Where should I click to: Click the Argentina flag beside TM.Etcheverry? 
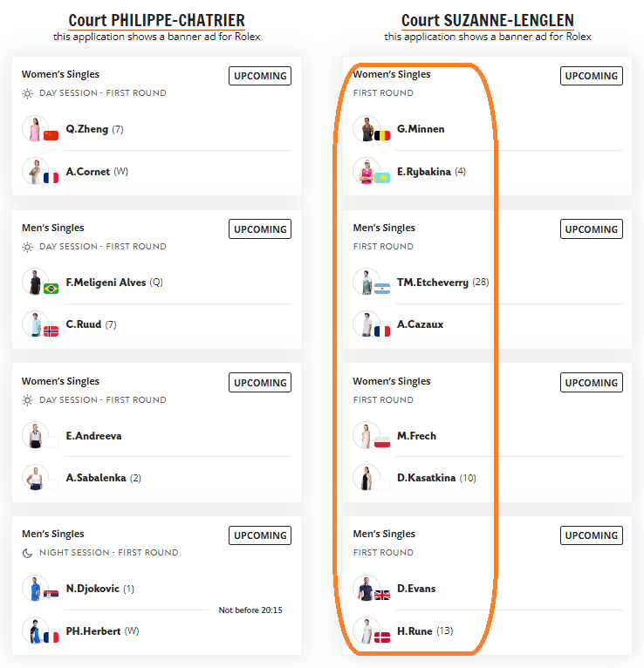pyautogui.click(x=382, y=289)
